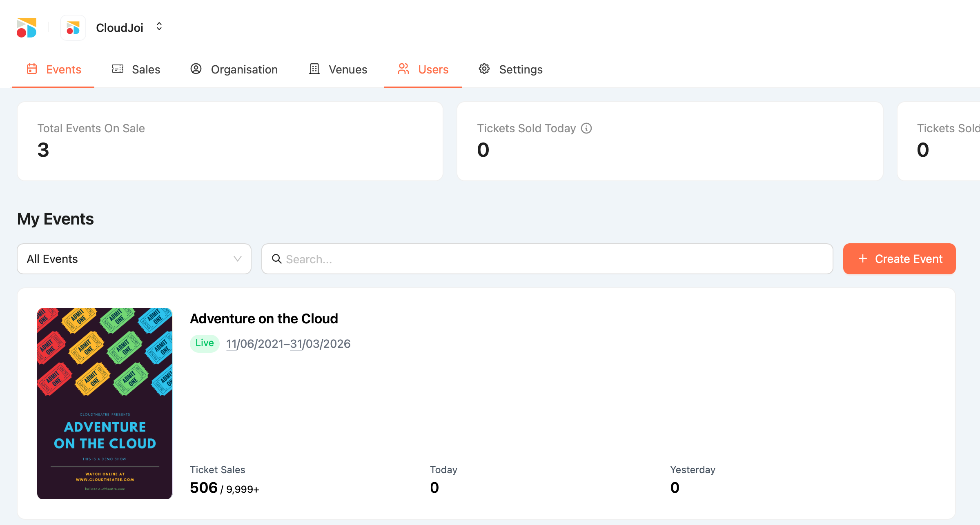Click the ticket icon beside Sales
This screenshot has width=980, height=525.
coord(118,69)
